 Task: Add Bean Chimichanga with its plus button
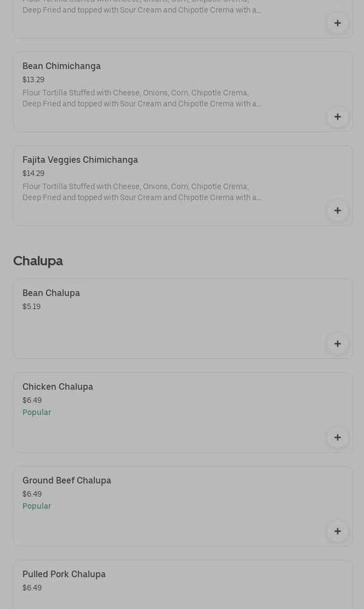(337, 117)
